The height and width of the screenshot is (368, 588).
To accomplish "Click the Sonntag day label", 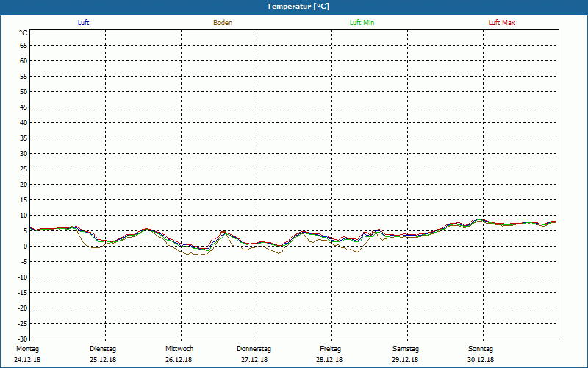I will (481, 349).
